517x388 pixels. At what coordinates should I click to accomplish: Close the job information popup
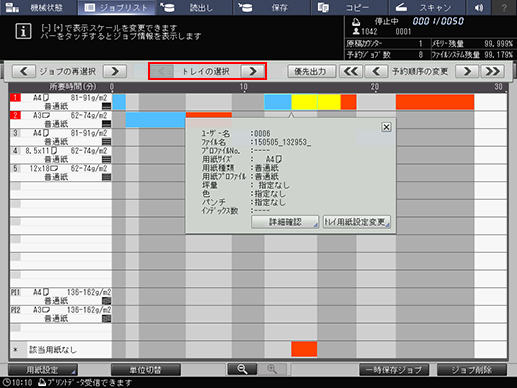point(386,127)
